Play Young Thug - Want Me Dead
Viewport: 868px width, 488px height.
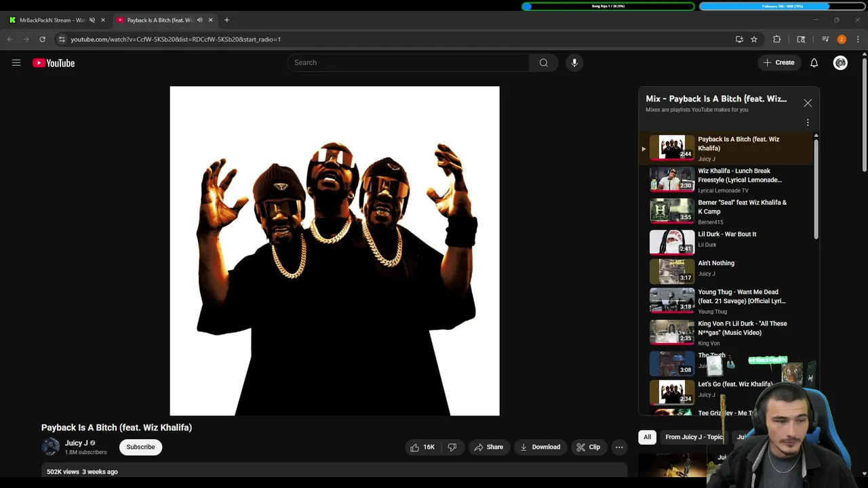(727, 302)
